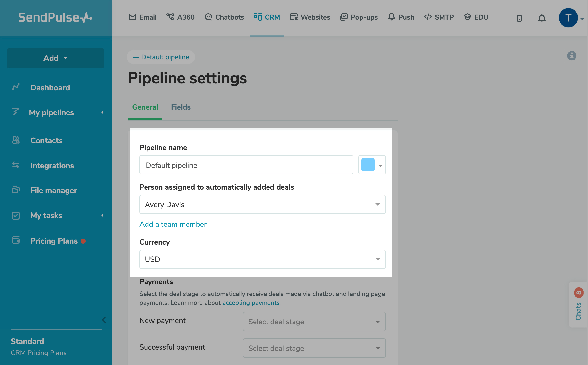Open New payment deal stage dropdown
588x365 pixels.
point(314,322)
